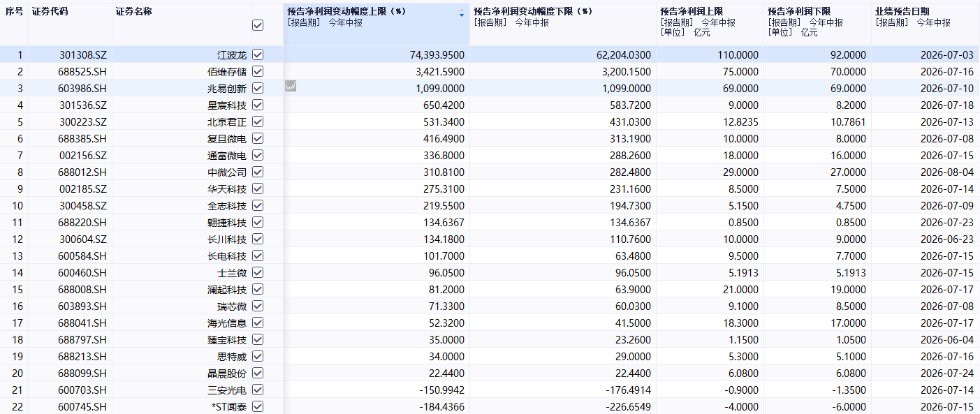This screenshot has width=980, height=414.
Task: Select the value 650.4200
Action: click(444, 105)
